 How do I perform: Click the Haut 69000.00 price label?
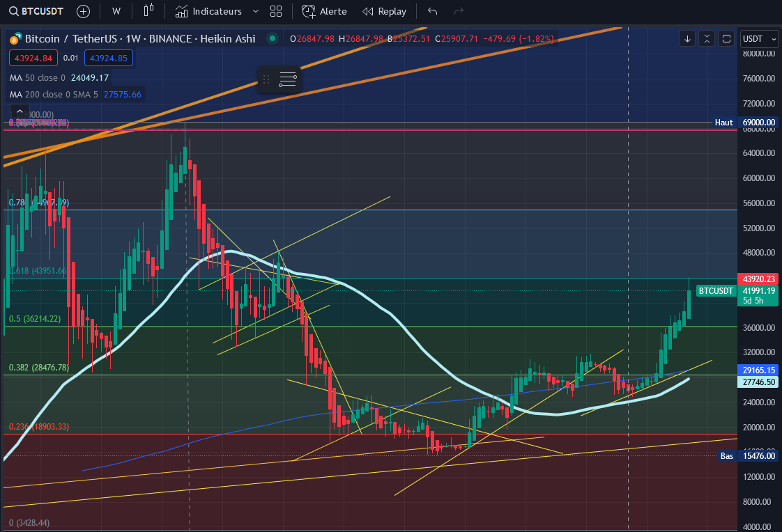coord(745,122)
